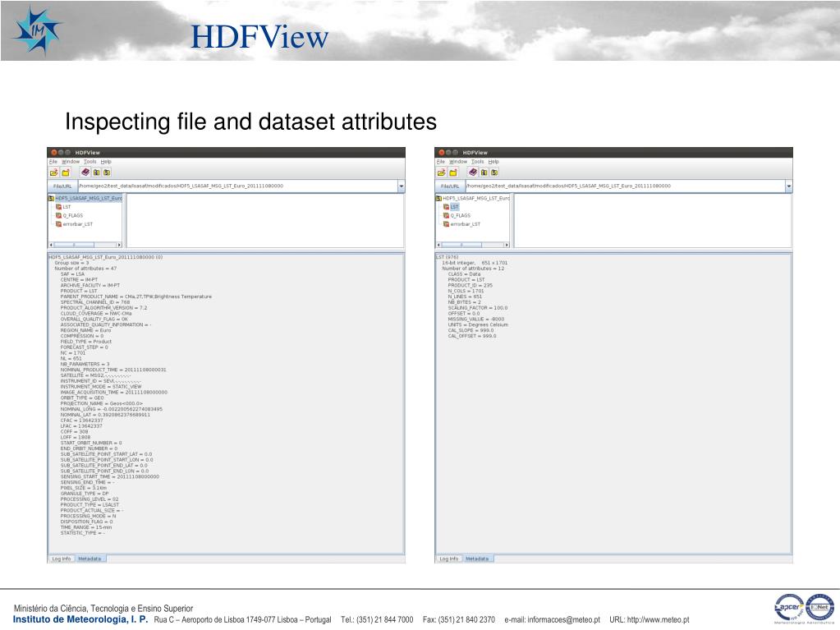Click errorbar_LST dataset icon in left window tree
Screen dimensions: 840x630
(x=59, y=224)
